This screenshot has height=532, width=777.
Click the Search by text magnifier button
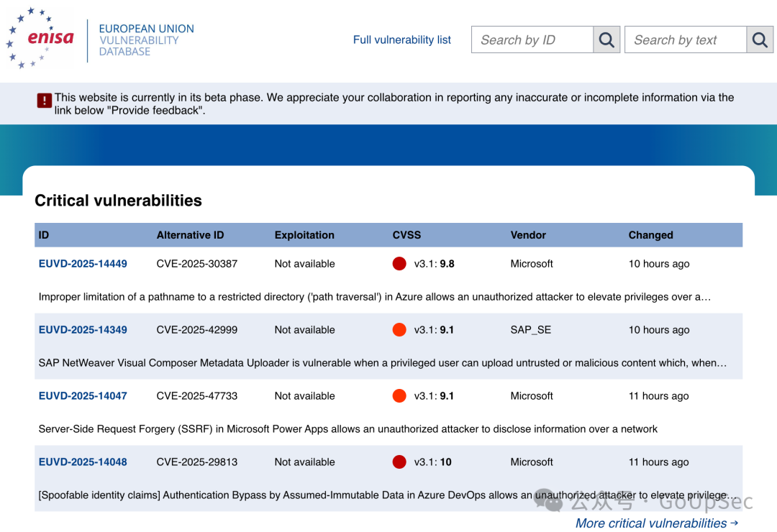pos(760,40)
